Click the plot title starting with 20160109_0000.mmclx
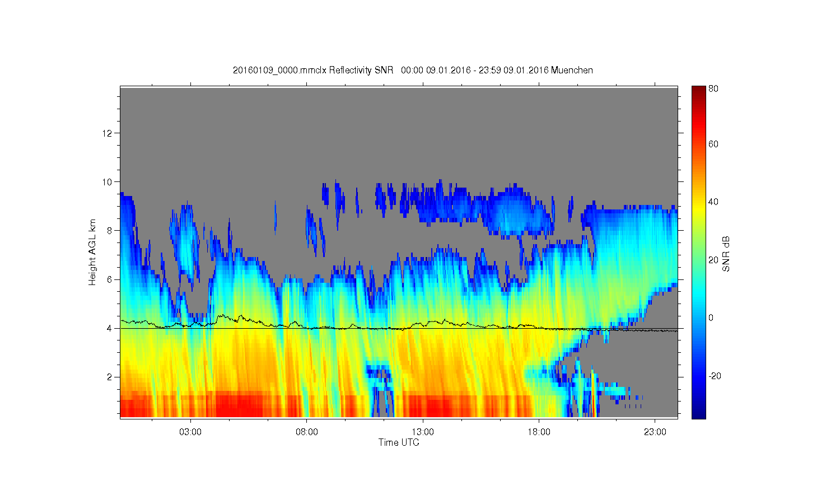This screenshot has height=504, width=840. click(x=413, y=70)
